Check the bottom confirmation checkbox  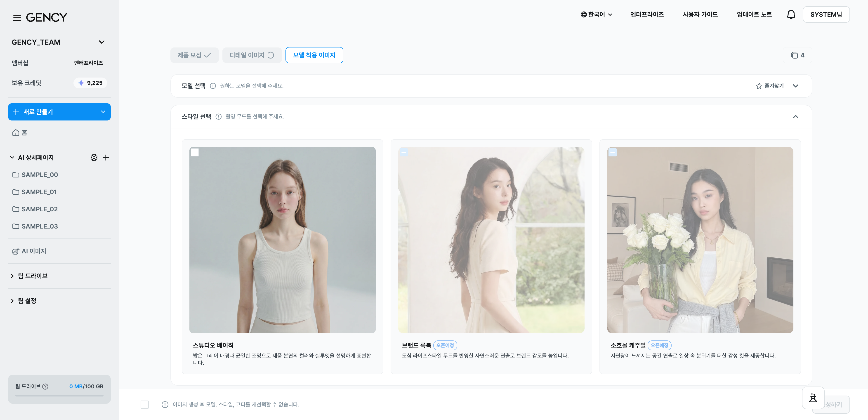(145, 404)
